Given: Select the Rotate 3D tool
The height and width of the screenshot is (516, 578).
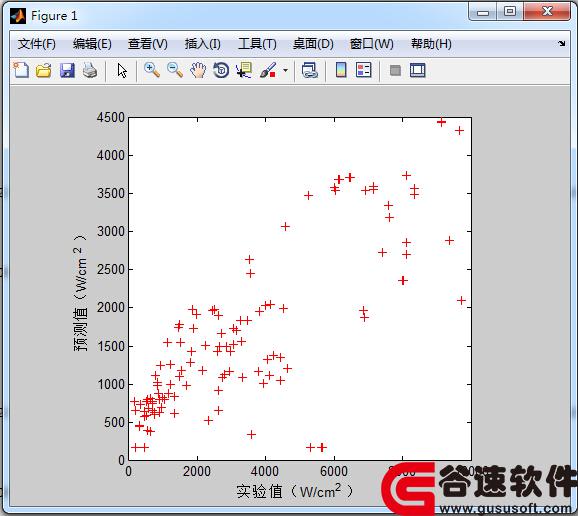Looking at the screenshot, I should pyautogui.click(x=221, y=70).
